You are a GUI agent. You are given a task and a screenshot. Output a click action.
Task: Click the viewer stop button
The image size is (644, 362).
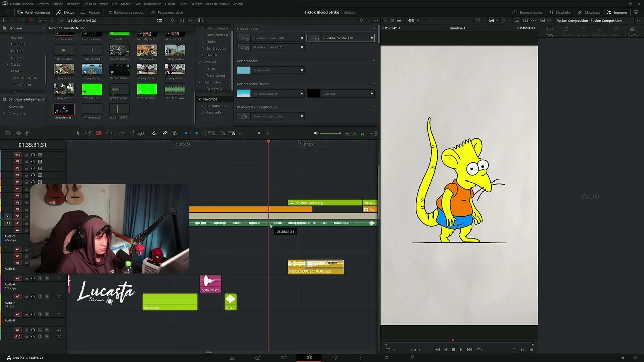click(x=453, y=350)
